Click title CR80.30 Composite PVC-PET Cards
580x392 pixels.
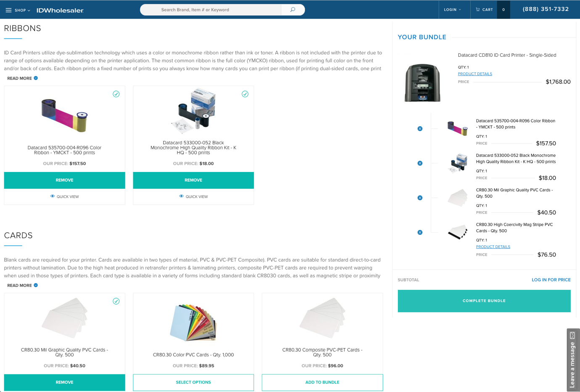pyautogui.click(x=322, y=352)
